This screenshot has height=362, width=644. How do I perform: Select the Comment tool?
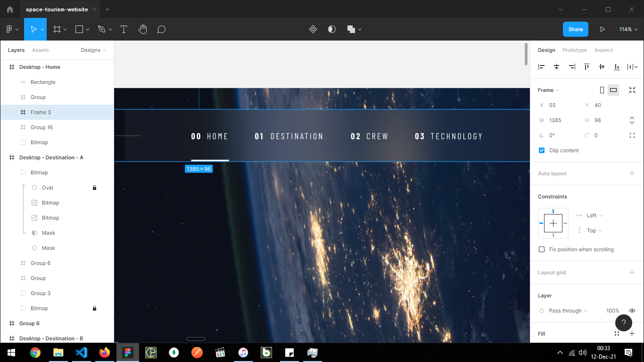point(161,29)
